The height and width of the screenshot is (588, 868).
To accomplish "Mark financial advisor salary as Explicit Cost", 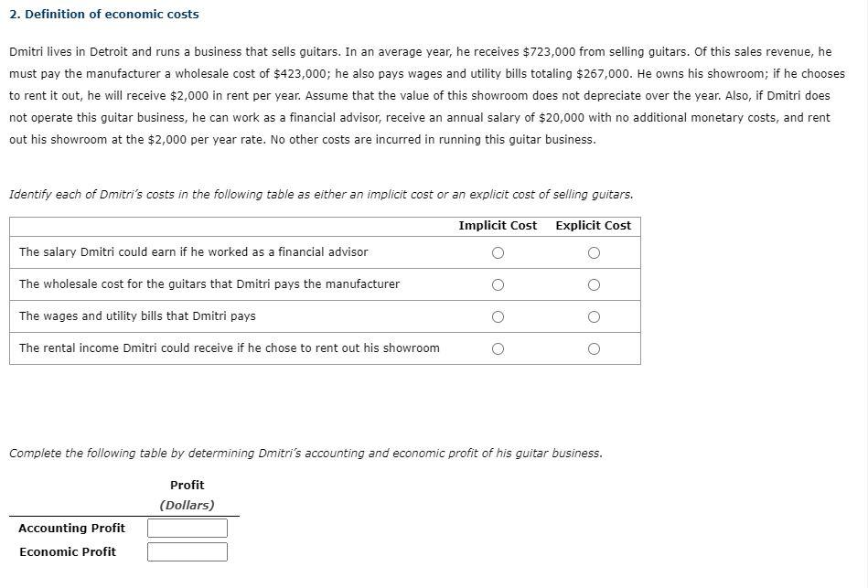I will 594,253.
